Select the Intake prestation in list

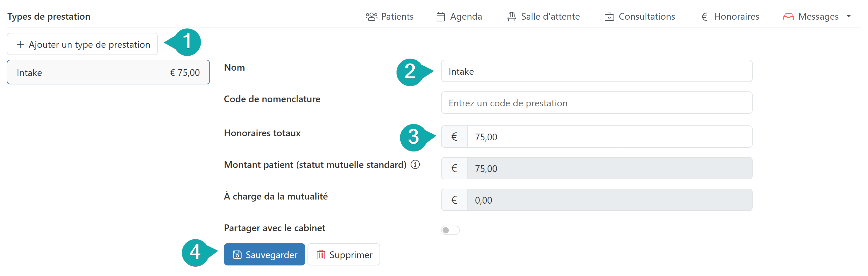point(108,72)
